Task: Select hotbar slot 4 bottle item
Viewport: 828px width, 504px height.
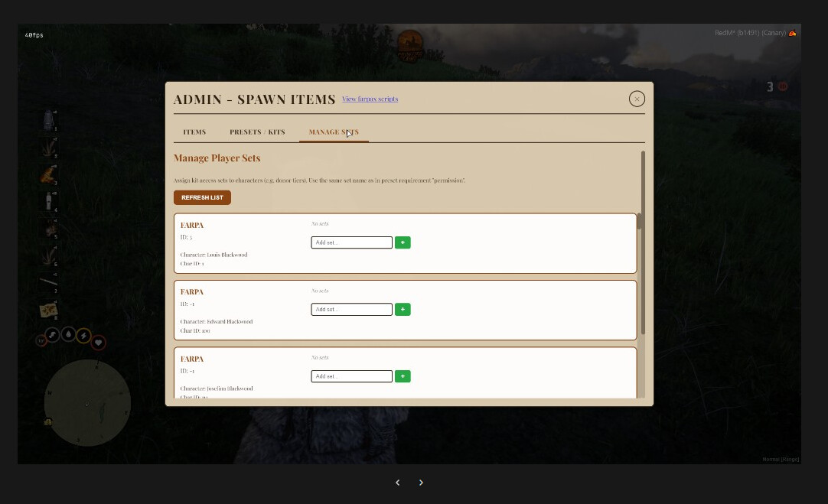Action: pos(48,201)
